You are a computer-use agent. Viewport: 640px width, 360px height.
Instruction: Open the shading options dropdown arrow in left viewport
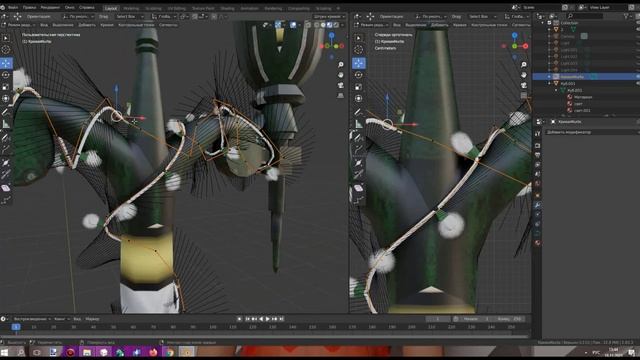click(x=342, y=25)
